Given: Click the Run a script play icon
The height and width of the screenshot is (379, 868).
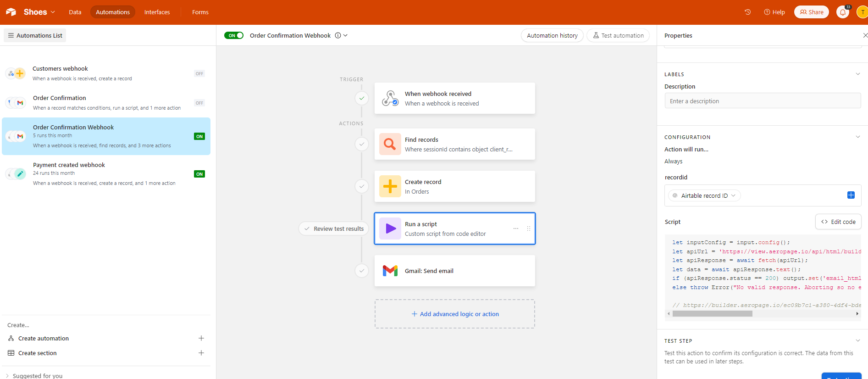Looking at the screenshot, I should pyautogui.click(x=390, y=229).
